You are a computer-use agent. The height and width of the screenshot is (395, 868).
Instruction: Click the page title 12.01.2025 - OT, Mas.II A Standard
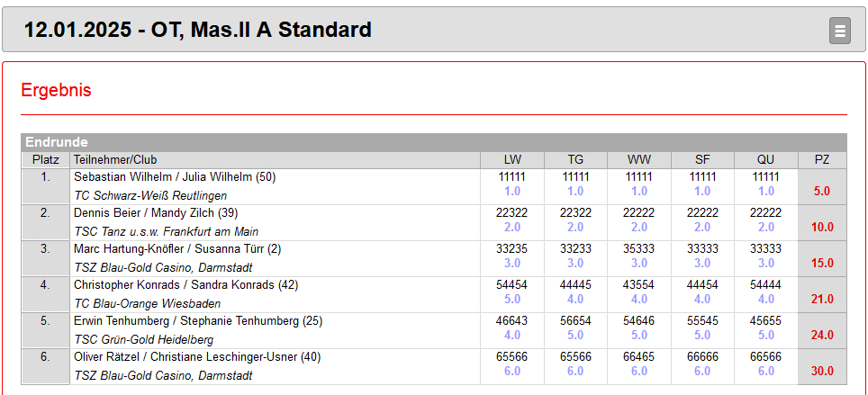click(197, 30)
